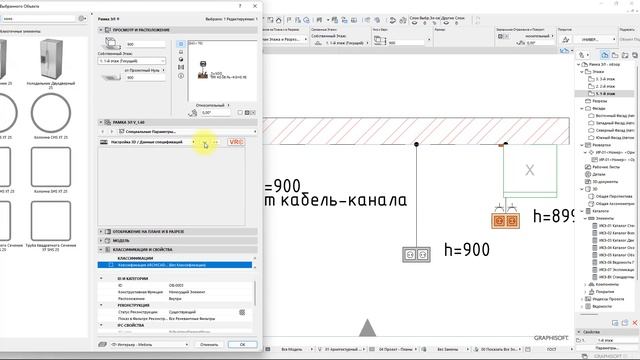
Task: Click the library search field
Action: point(39,18)
